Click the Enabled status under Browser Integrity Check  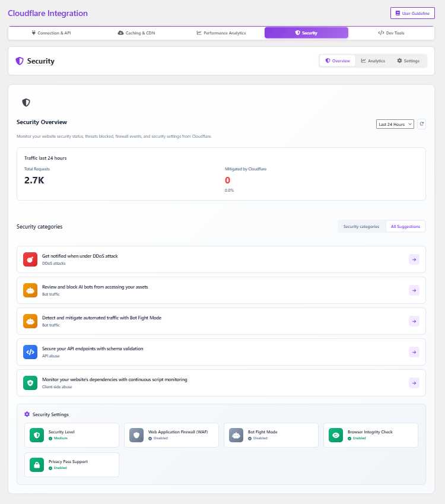pyautogui.click(x=357, y=439)
